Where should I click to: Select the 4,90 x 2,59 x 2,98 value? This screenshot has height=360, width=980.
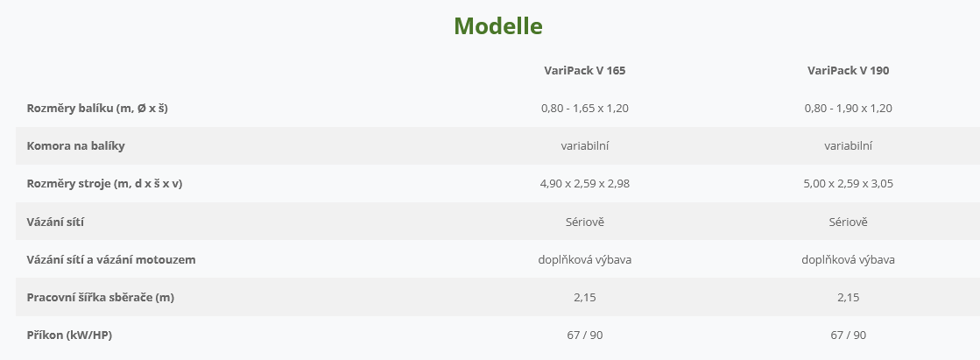584,184
